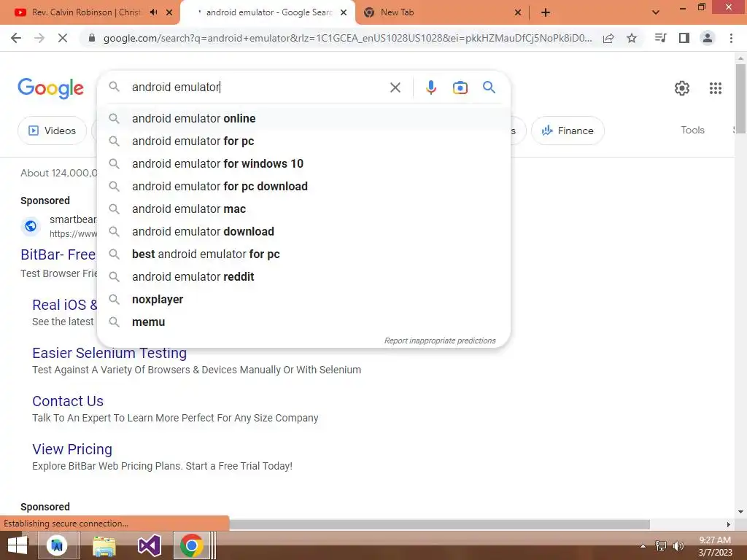
Task: Select suggestion android emulator for pc
Action: click(303, 141)
